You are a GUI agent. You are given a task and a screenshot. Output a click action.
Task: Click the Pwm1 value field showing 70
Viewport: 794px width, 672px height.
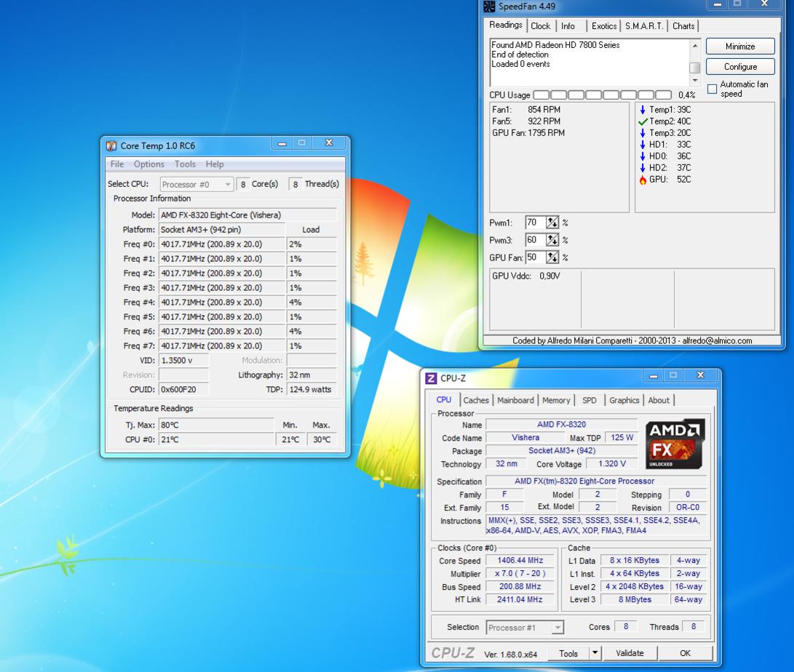click(535, 223)
